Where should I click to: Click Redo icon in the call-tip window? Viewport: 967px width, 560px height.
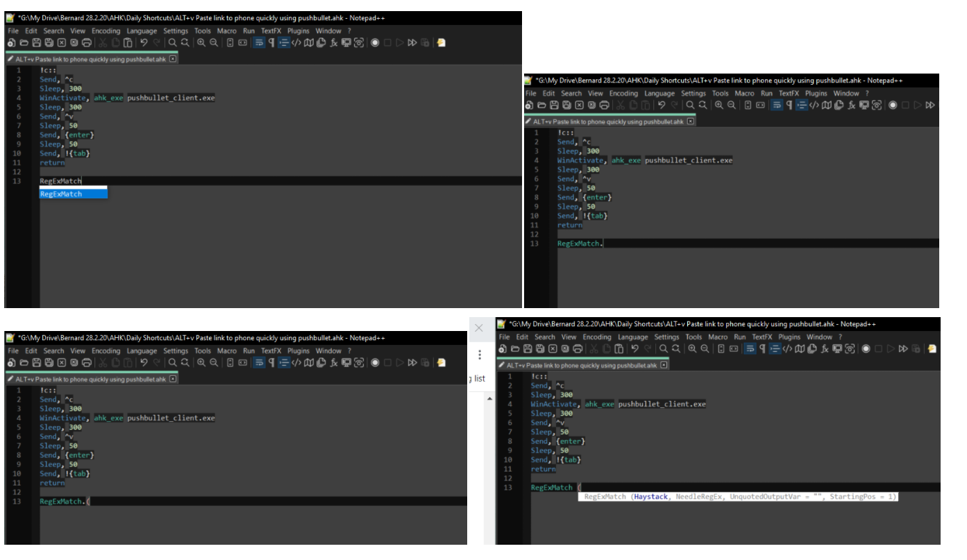pyautogui.click(x=648, y=348)
